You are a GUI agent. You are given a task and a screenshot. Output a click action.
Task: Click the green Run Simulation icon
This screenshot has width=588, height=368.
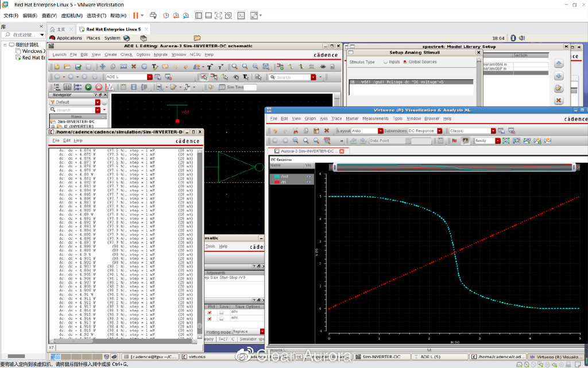pos(88,87)
